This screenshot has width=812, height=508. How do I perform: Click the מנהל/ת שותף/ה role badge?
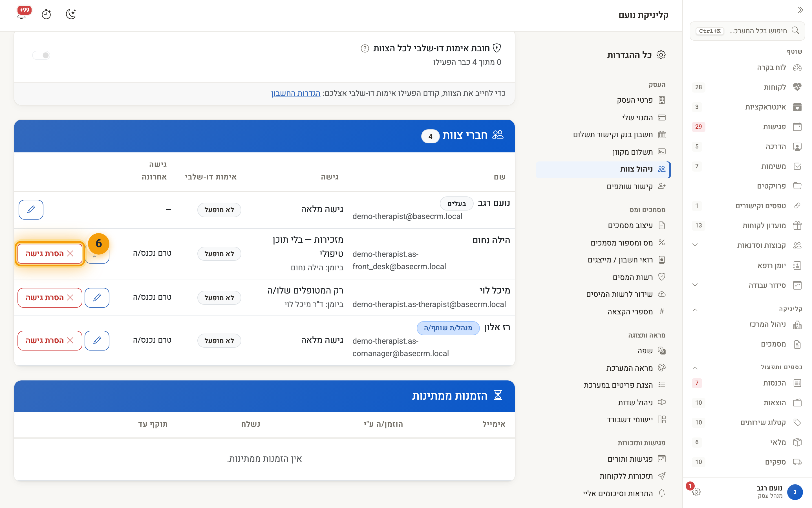coord(448,328)
